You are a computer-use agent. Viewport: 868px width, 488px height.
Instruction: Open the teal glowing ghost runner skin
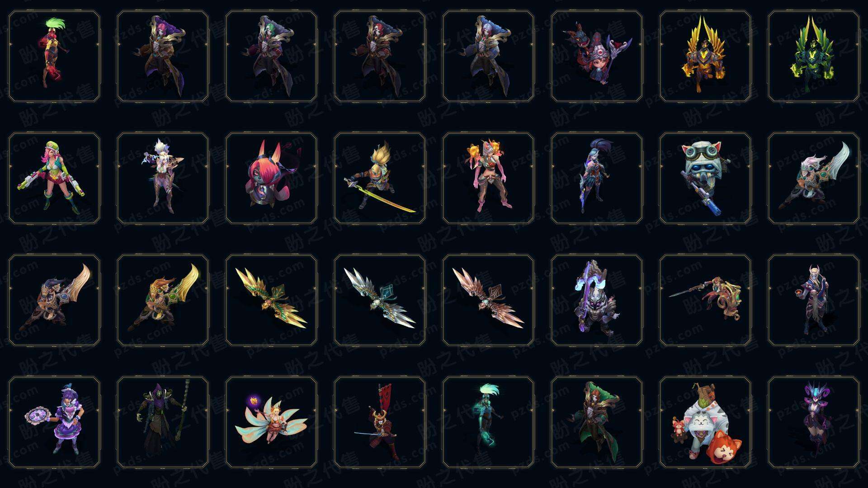488,422
